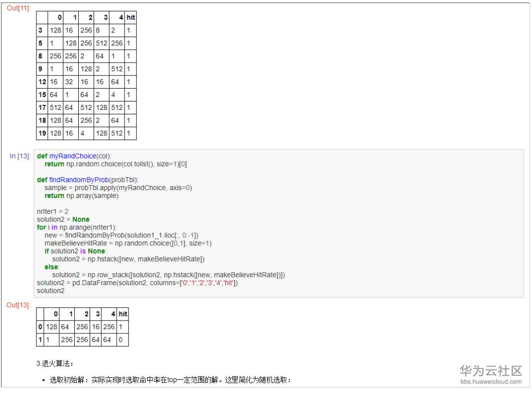Click row index 3 in the first table
Viewport: 532px width, 394px height.
(41, 30)
